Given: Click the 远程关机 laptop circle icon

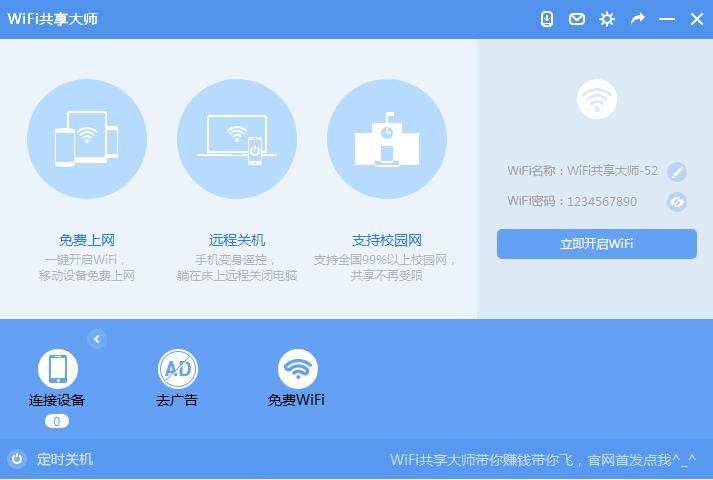Looking at the screenshot, I should [x=237, y=139].
